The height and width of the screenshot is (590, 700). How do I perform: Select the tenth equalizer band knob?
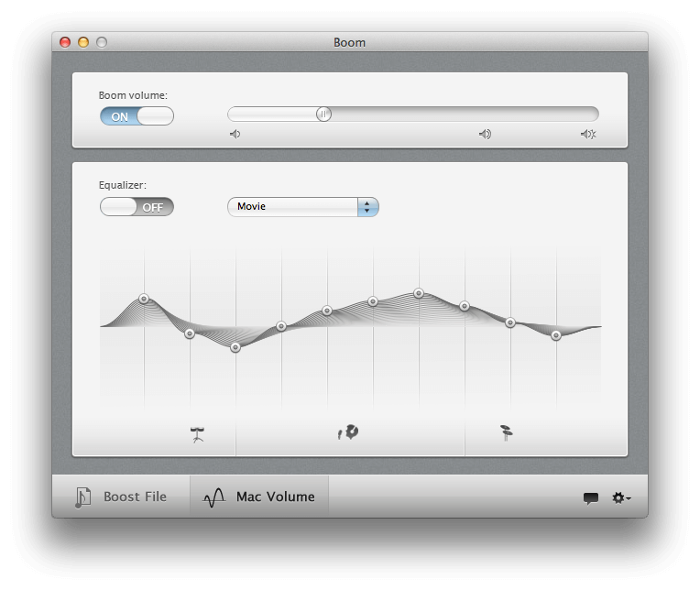tap(556, 335)
